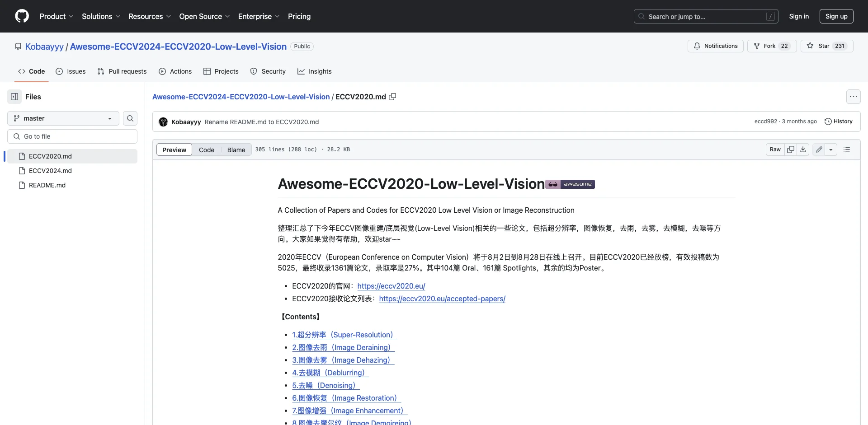Search files with magnifier button

tap(130, 118)
